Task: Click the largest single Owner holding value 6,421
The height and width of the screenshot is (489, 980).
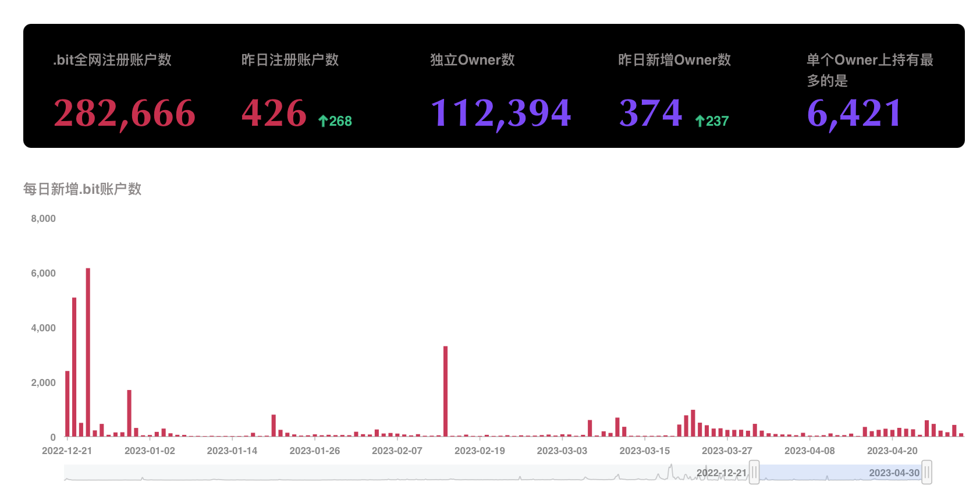Action: (854, 113)
